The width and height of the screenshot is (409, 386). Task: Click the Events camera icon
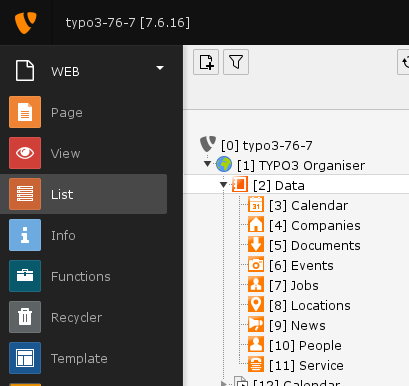coord(256,265)
